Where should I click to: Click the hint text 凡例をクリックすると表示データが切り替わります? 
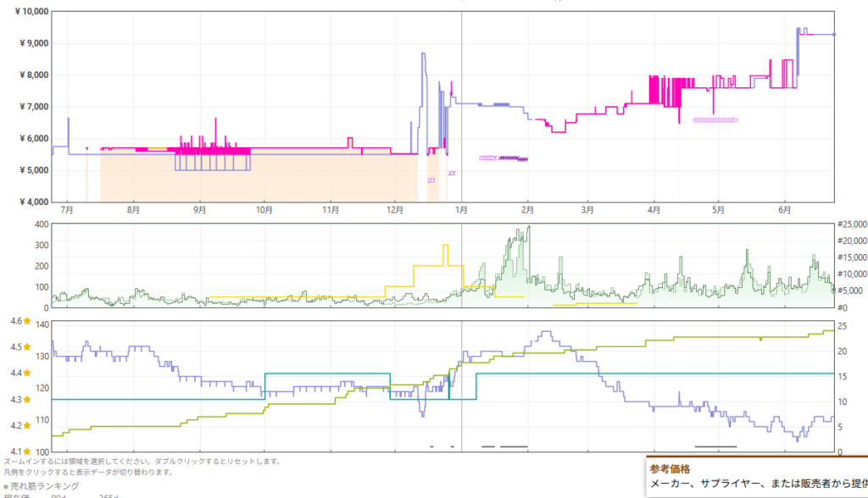[x=88, y=473]
